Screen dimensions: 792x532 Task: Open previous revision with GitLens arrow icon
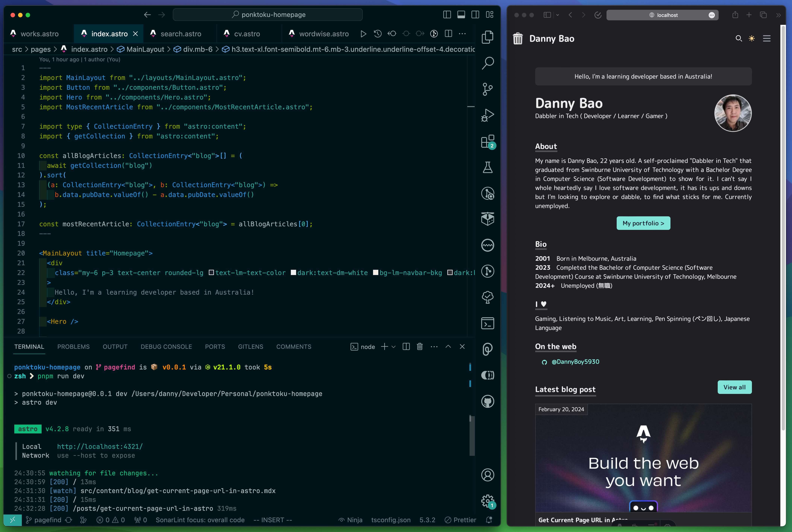[392, 34]
